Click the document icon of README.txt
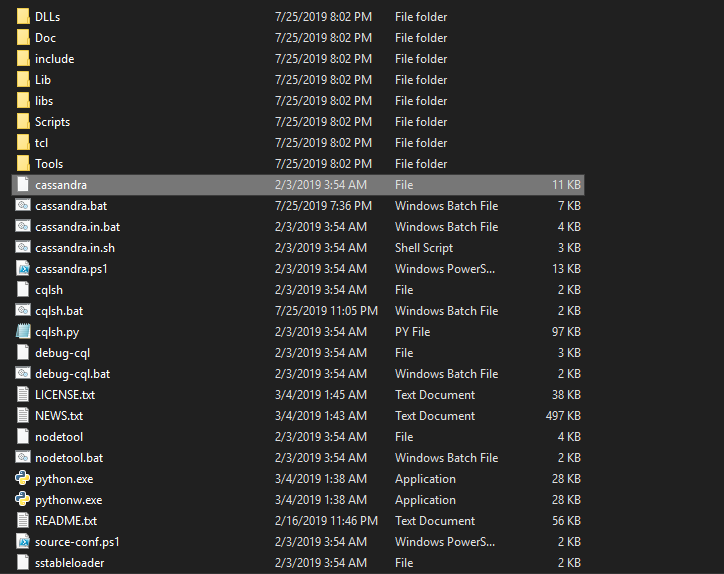 click(x=23, y=520)
